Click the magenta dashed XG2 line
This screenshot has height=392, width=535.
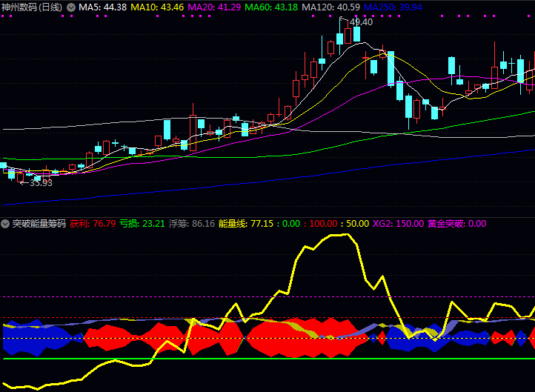pos(267,297)
